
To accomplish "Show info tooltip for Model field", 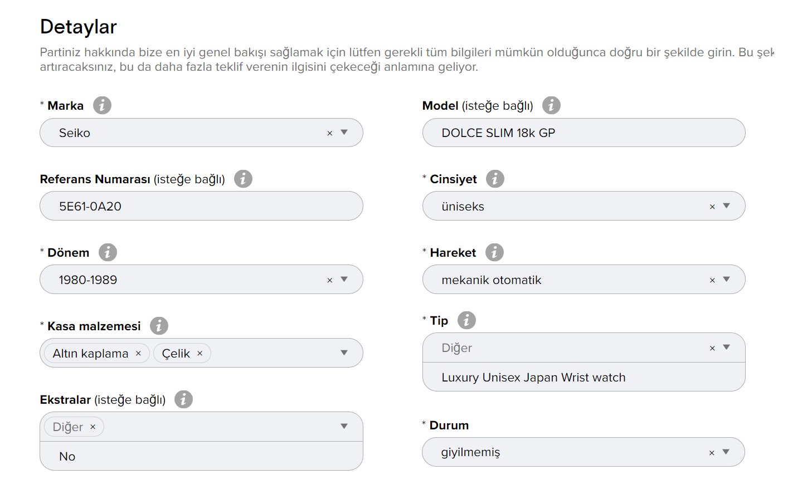I will pyautogui.click(x=551, y=105).
